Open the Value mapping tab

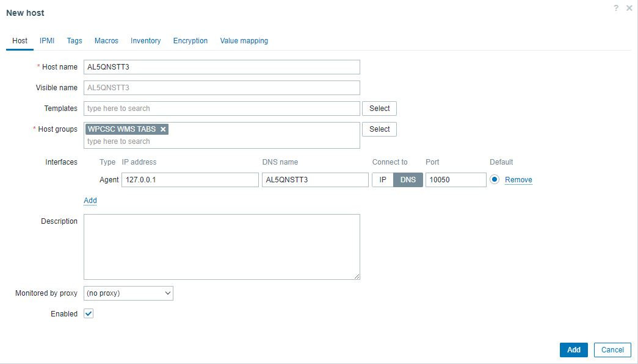coord(244,41)
